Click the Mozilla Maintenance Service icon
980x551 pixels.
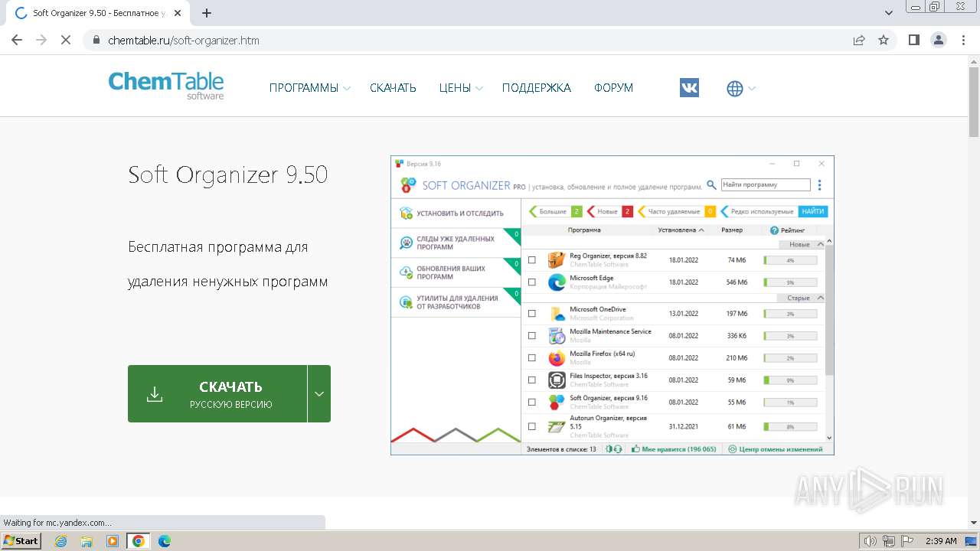pyautogui.click(x=557, y=335)
